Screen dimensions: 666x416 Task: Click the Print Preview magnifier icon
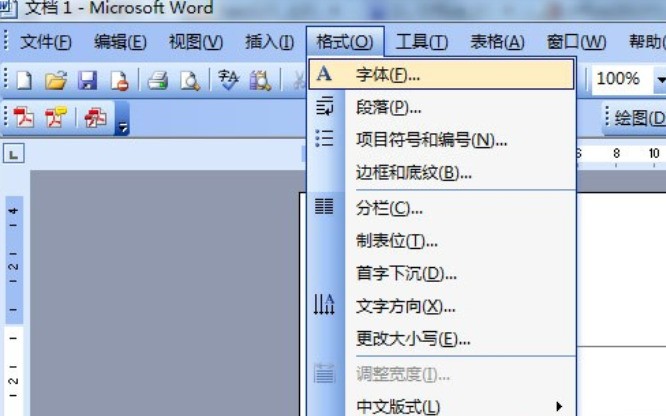(x=189, y=80)
